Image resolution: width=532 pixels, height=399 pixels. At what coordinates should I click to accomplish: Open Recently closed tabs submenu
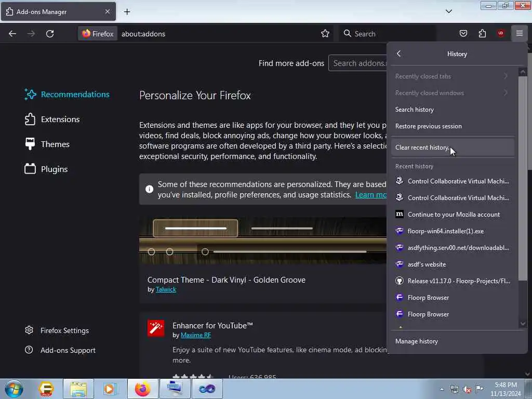[x=453, y=76]
